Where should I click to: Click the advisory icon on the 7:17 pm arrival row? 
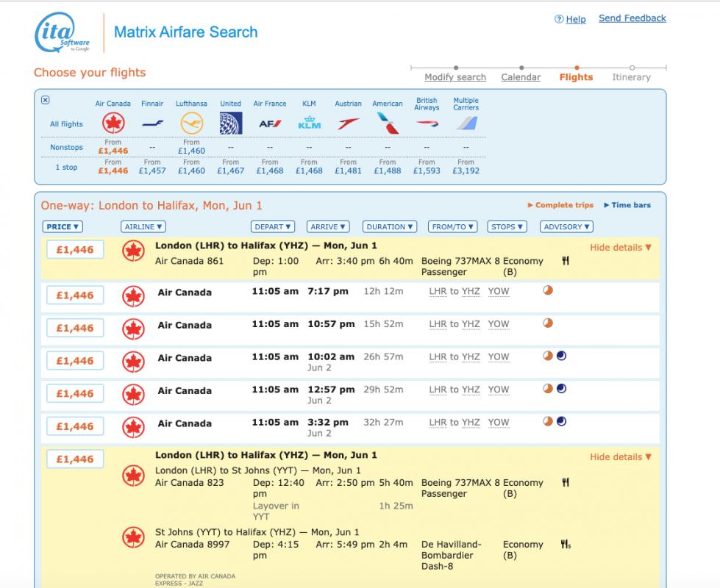[x=548, y=290]
